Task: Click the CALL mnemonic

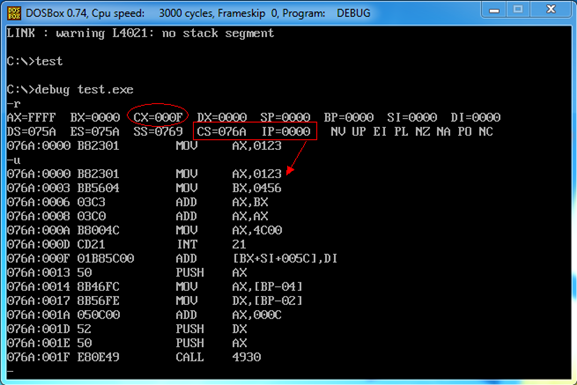Action: (190, 357)
